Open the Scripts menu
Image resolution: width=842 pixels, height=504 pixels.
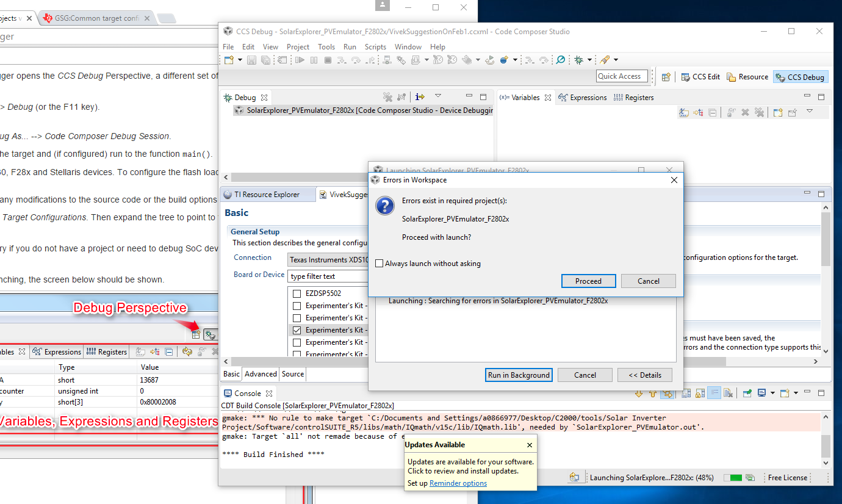tap(375, 46)
